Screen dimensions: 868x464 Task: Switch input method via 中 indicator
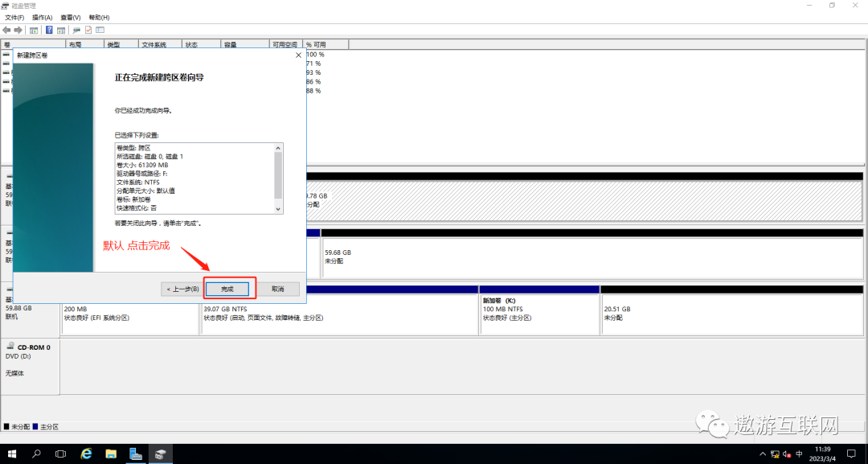tap(799, 454)
